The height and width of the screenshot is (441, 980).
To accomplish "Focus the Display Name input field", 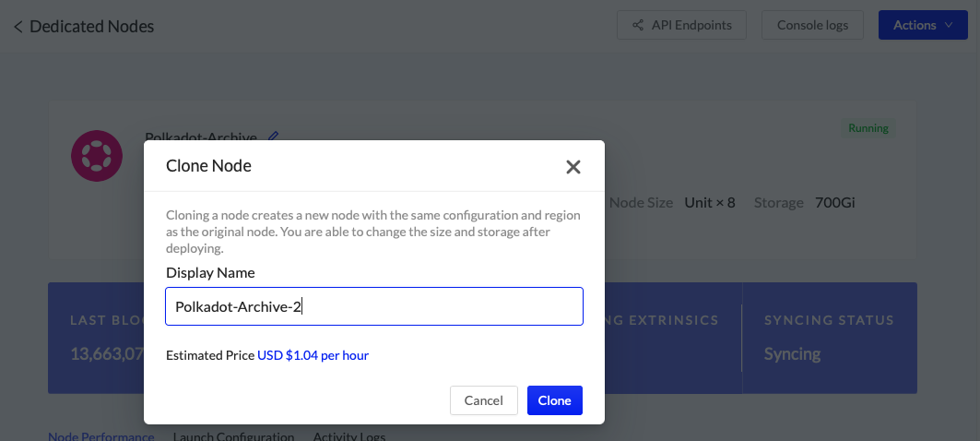I will click(373, 306).
